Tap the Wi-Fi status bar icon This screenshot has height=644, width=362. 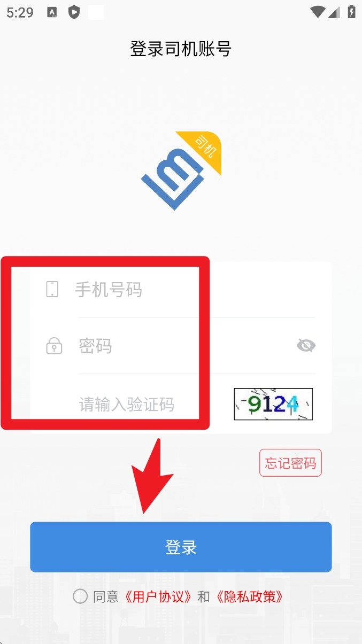[318, 12]
